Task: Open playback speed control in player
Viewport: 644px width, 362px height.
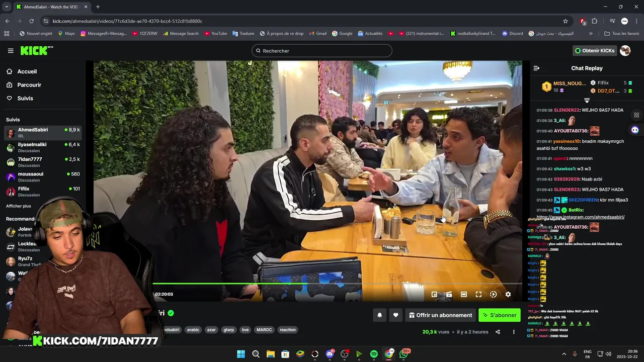Action: [493, 295]
